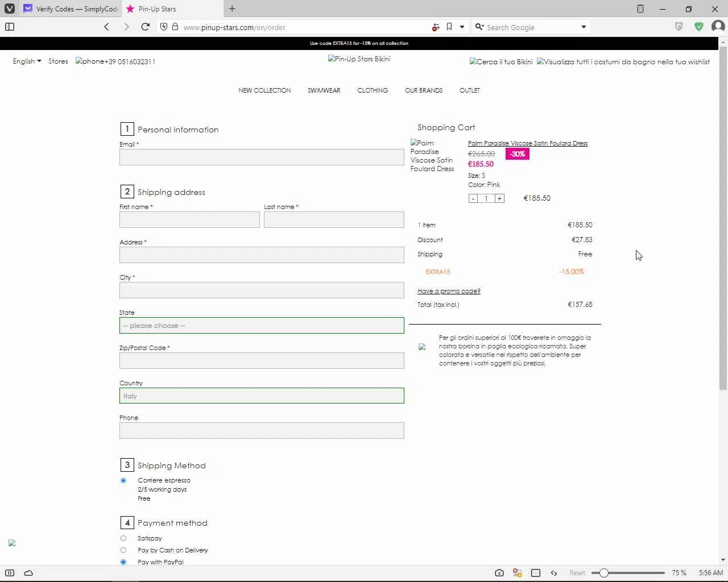Open the tracker blocker shield icon
Viewport: 728px width, 582px height.
164,27
